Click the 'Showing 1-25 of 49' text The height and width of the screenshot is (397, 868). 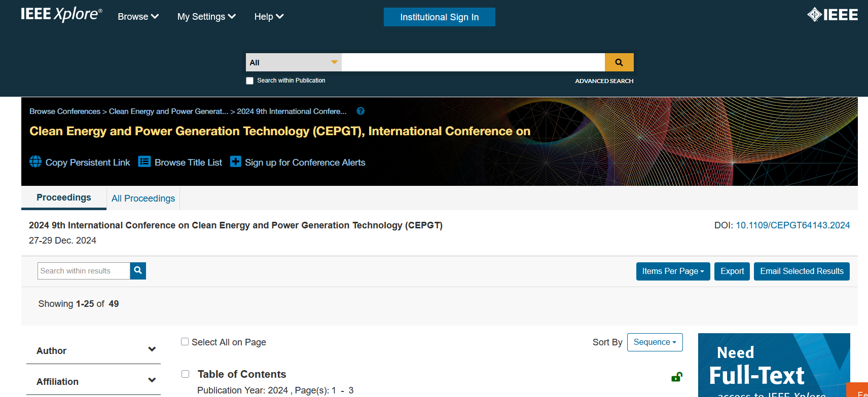pyautogui.click(x=79, y=304)
